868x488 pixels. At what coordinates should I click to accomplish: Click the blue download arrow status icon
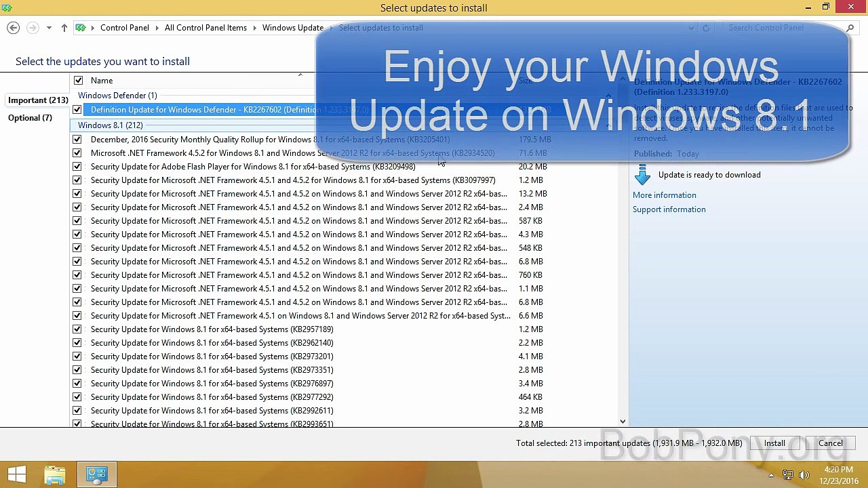(642, 175)
